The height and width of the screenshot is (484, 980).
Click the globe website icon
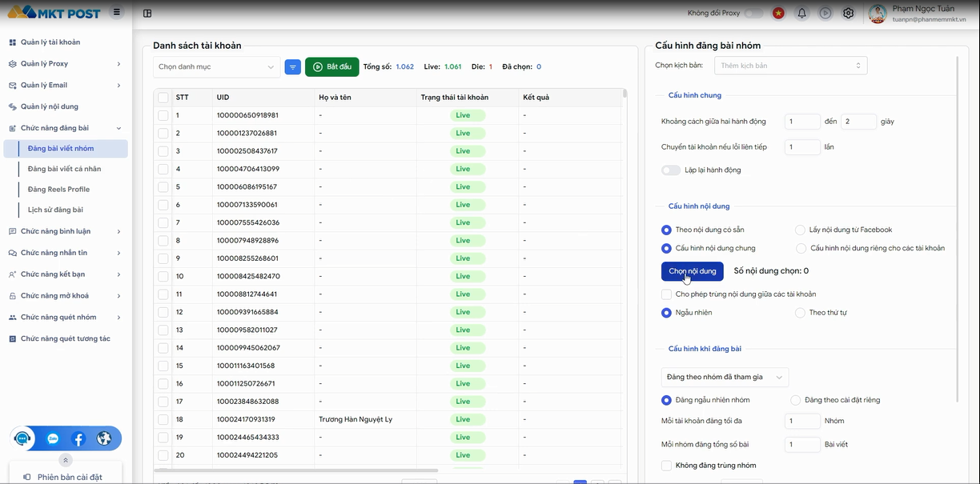click(104, 438)
